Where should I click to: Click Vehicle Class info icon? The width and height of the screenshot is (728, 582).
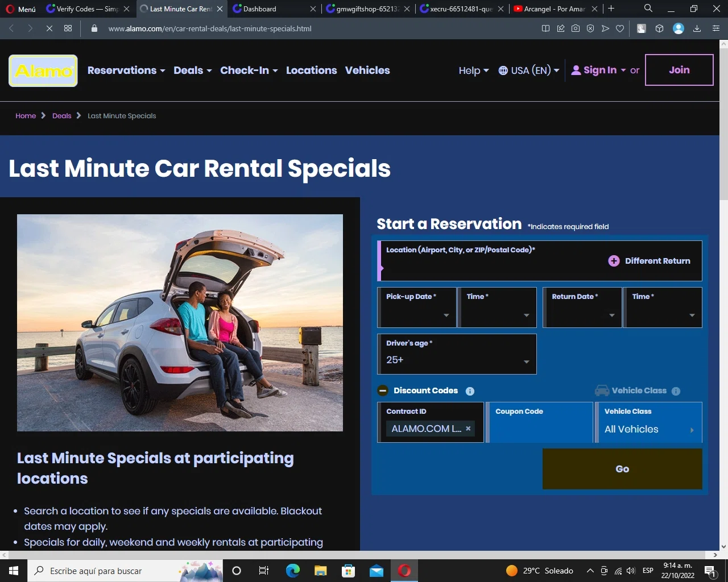pos(676,391)
